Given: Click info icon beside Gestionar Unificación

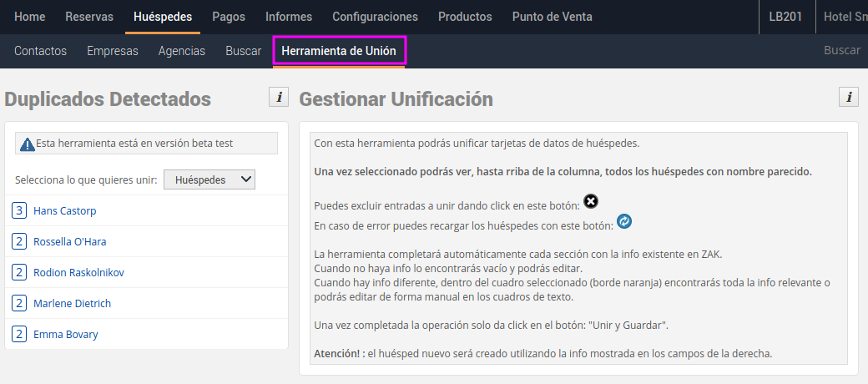Looking at the screenshot, I should tap(848, 98).
